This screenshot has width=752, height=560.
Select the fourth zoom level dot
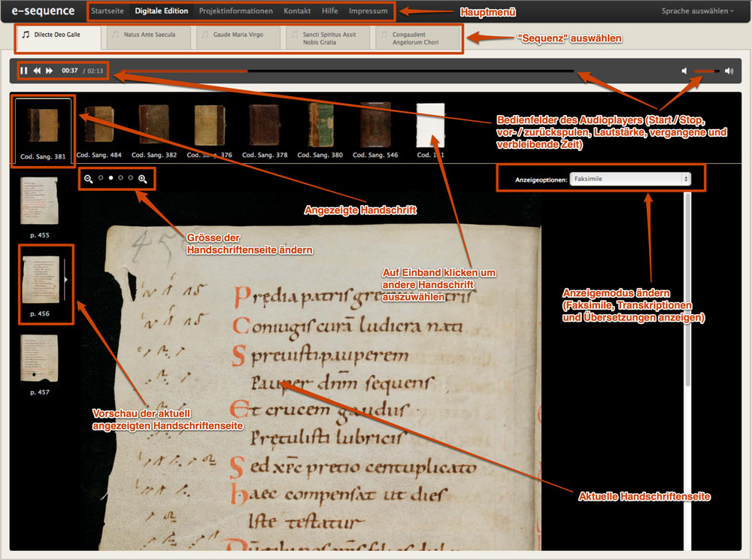130,177
